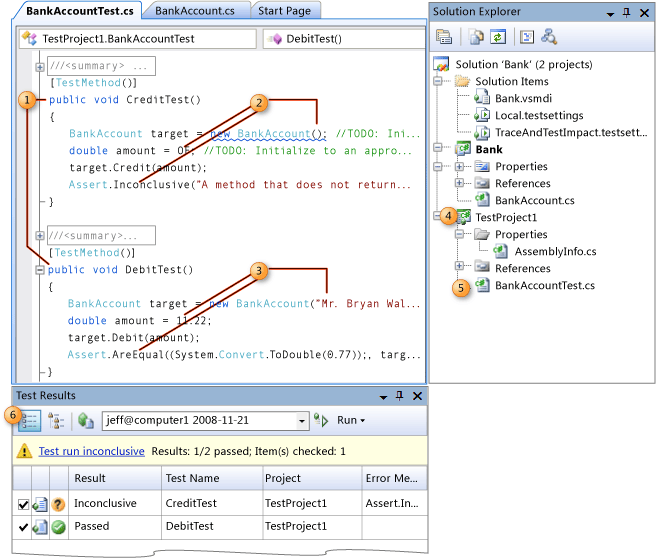The image size is (656, 558).
Task: Uncheck the CreditTest result checkbox
Action: pyautogui.click(x=23, y=505)
